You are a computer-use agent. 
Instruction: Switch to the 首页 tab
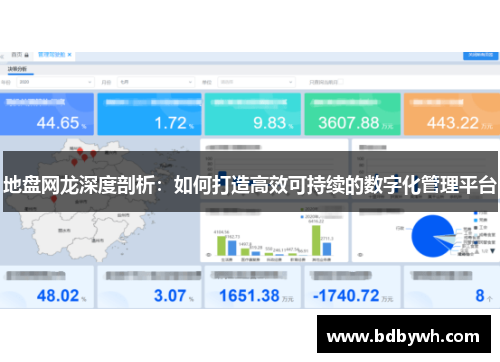point(20,55)
